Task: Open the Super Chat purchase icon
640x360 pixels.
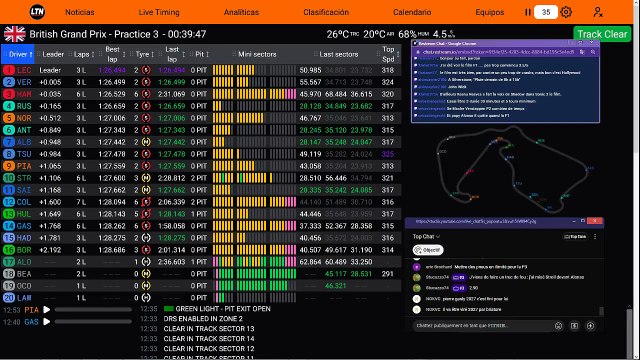Action: [574, 326]
